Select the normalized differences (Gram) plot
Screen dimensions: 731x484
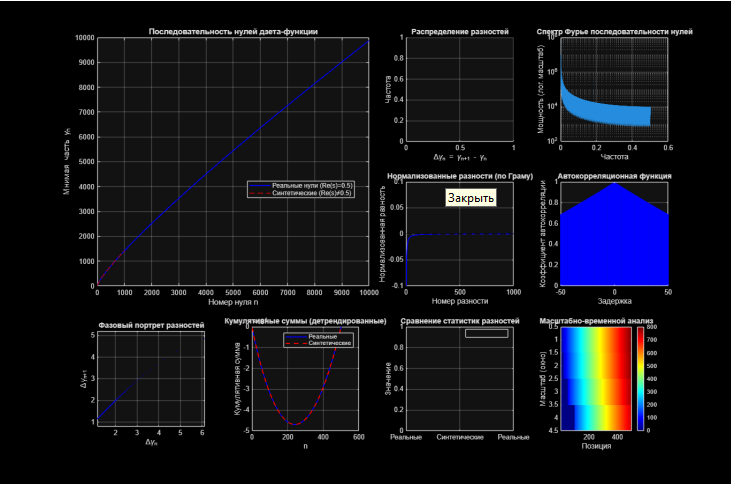(x=459, y=234)
